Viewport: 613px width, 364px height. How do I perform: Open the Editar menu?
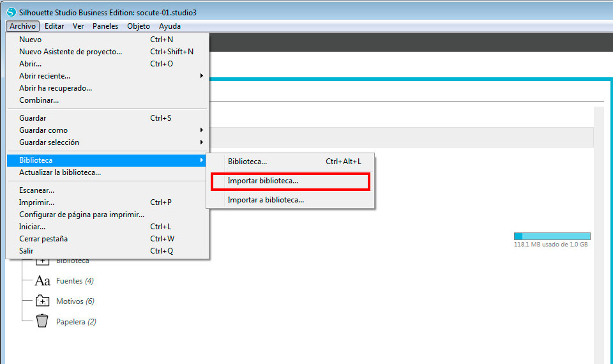click(x=54, y=26)
